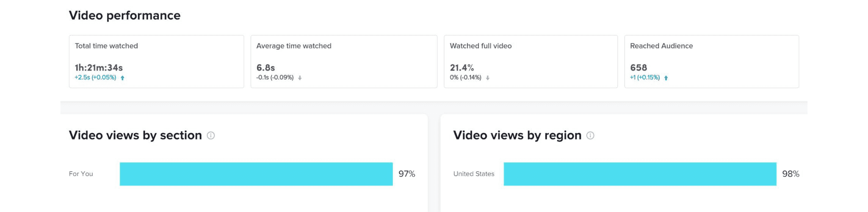Click info icon beside Video views by region
This screenshot has width=868, height=212.
point(590,136)
